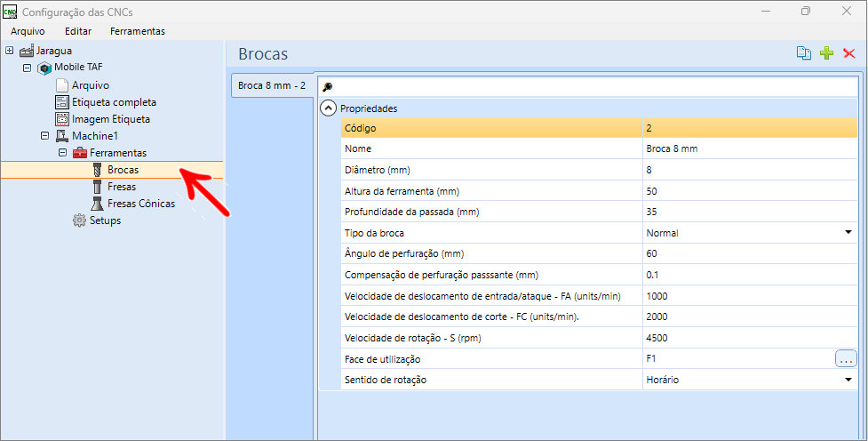Click the search magnifier icon
The image size is (868, 441).
coord(327,87)
